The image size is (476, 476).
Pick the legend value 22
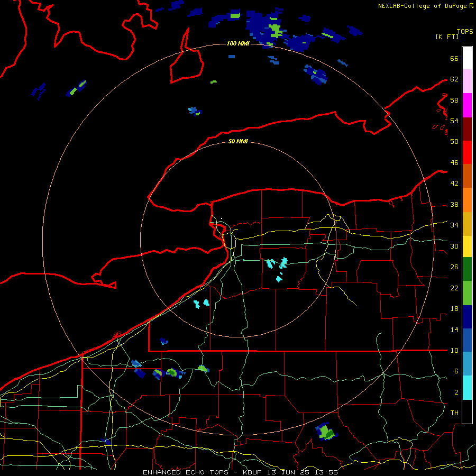(x=454, y=288)
